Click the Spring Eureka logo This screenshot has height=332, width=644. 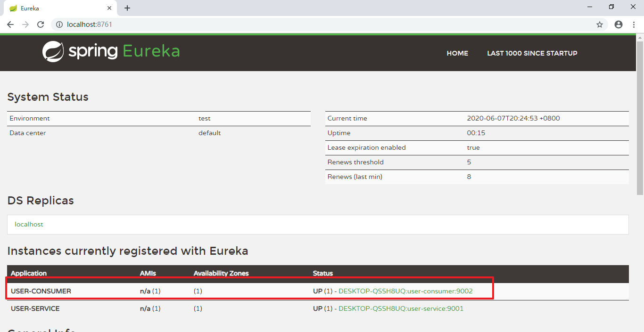click(x=111, y=51)
